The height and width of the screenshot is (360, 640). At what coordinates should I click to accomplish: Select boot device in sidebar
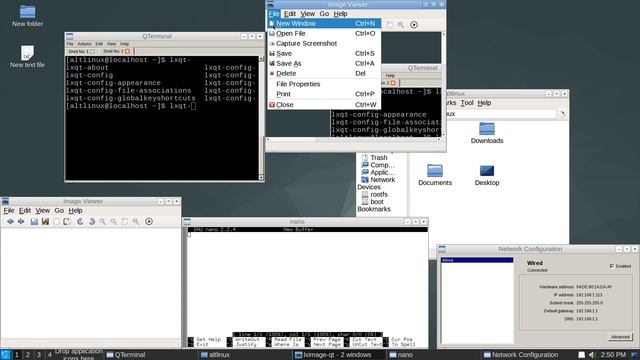point(373,202)
